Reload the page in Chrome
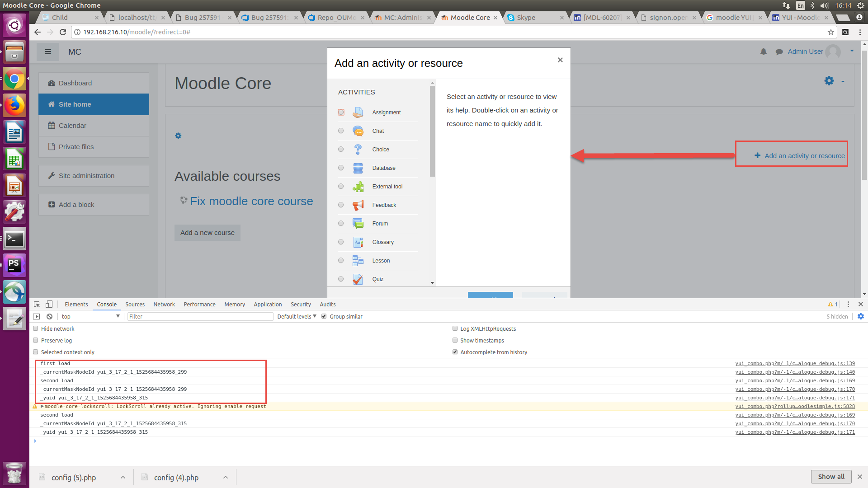The image size is (868, 488). click(63, 32)
